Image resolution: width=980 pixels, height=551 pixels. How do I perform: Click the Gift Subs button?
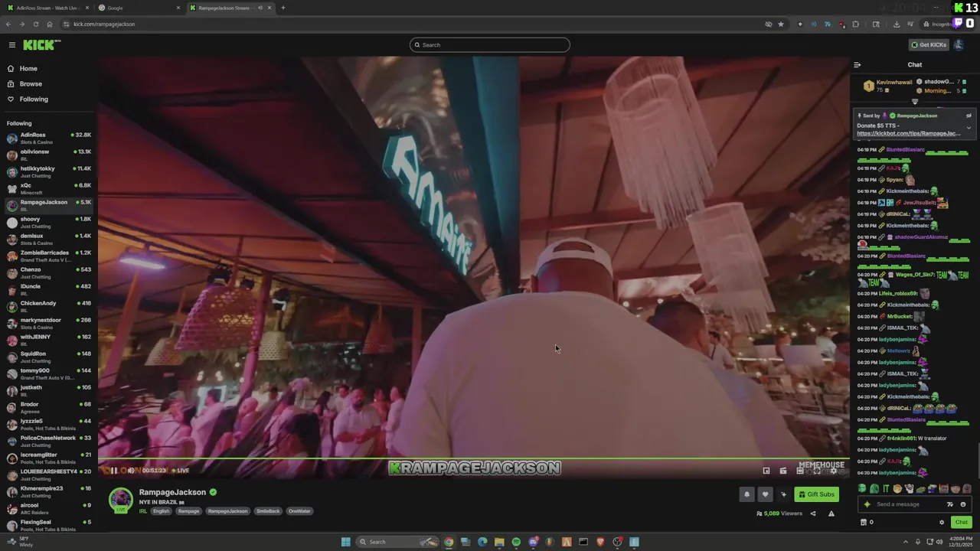(x=816, y=494)
